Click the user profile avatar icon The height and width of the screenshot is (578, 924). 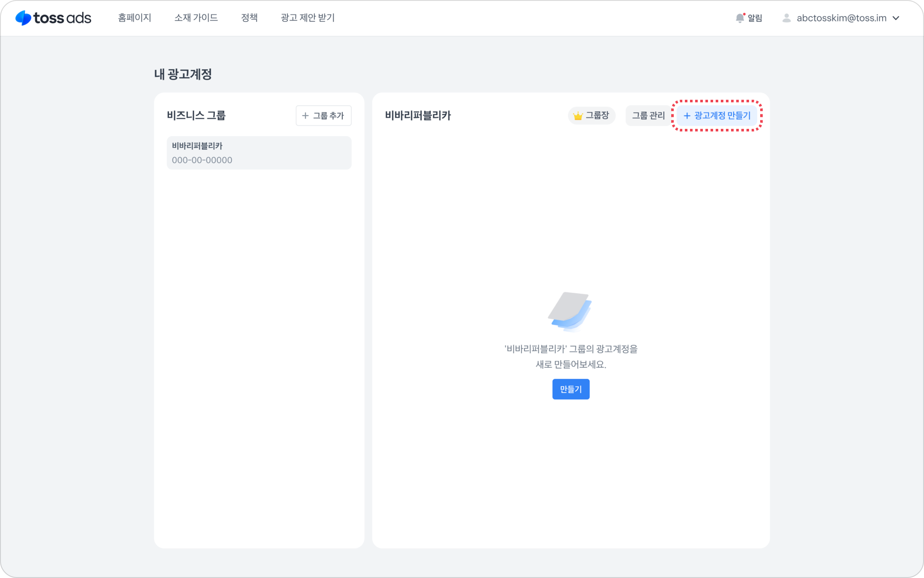[786, 18]
